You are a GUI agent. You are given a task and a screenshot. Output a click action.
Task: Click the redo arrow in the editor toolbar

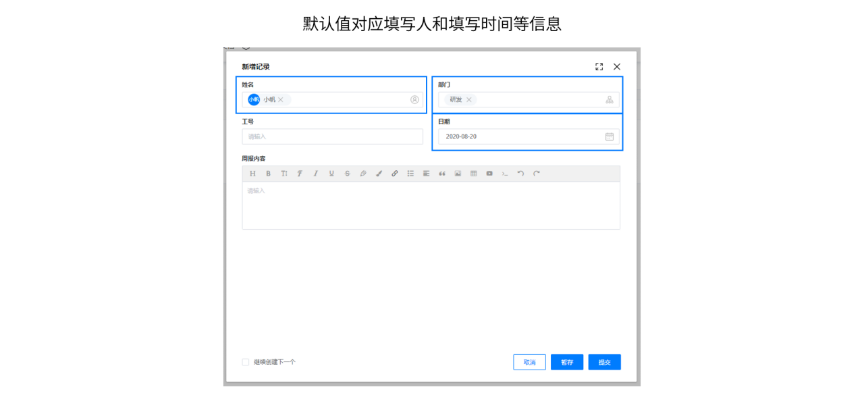[537, 173]
